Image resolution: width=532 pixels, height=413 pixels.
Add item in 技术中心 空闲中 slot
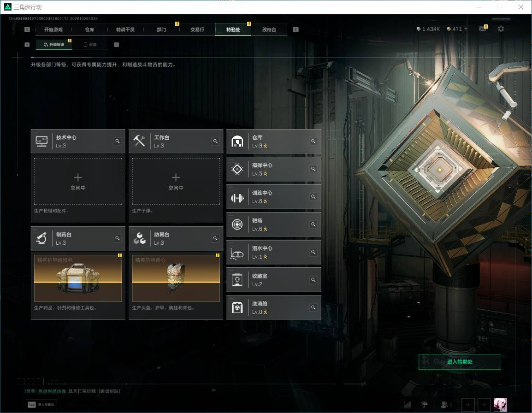(78, 182)
